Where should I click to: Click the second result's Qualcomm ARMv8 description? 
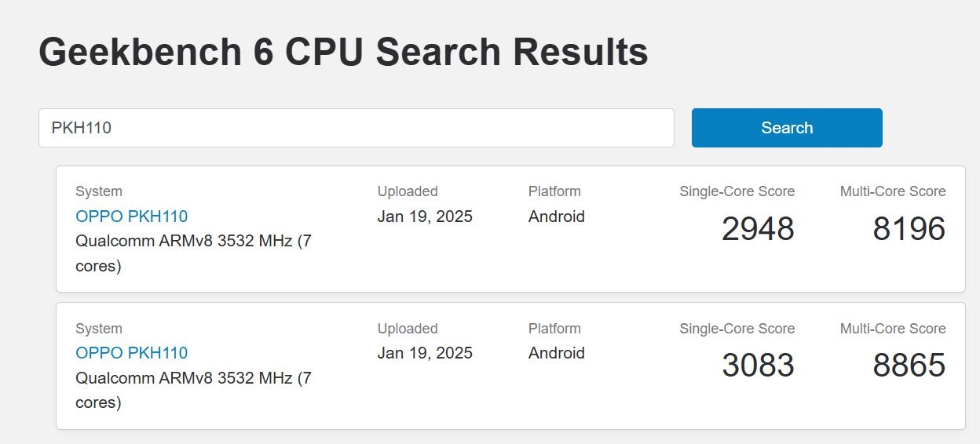(192, 378)
